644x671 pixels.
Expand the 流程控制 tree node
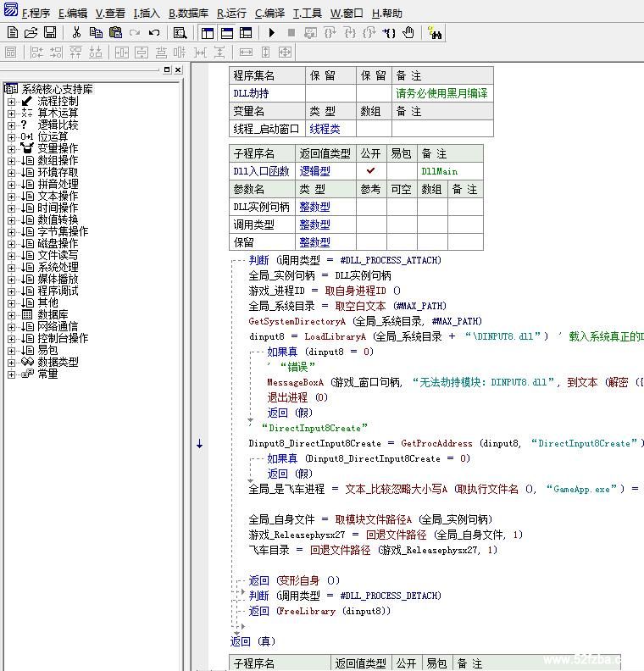11,102
